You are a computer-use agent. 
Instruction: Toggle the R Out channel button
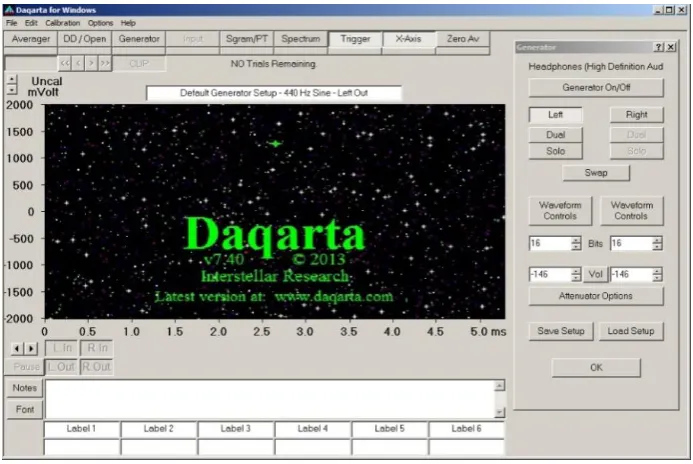[97, 367]
